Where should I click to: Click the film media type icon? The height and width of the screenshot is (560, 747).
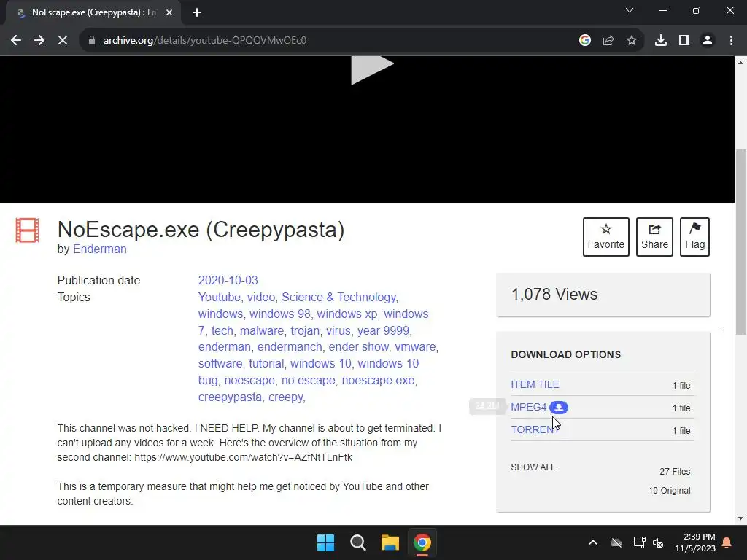coord(27,230)
